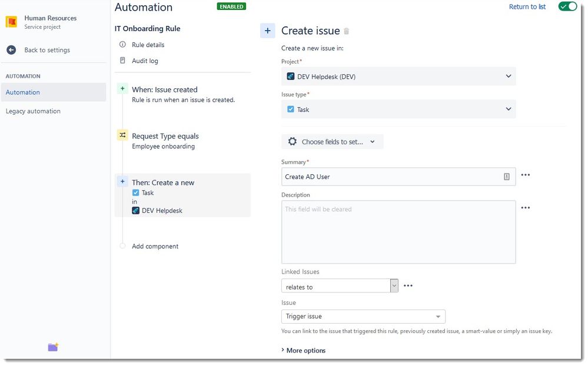Toggle the rule enabled switch off
The image size is (588, 366).
pyautogui.click(x=567, y=6)
